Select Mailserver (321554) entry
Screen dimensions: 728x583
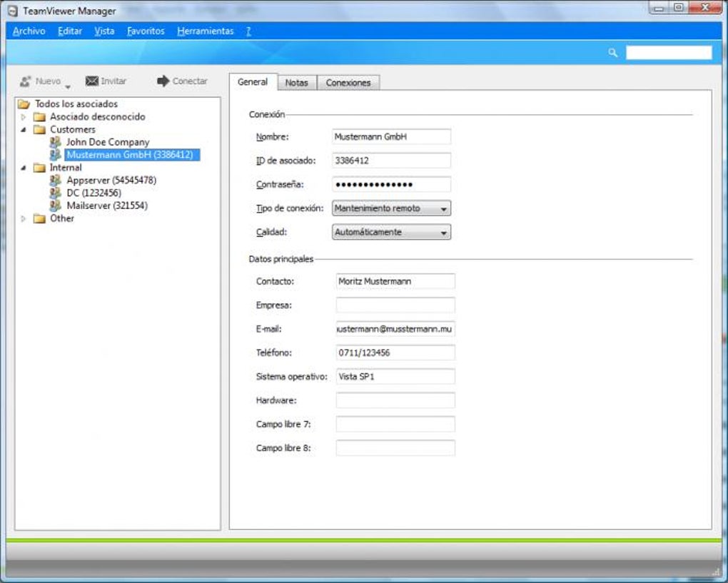point(107,206)
